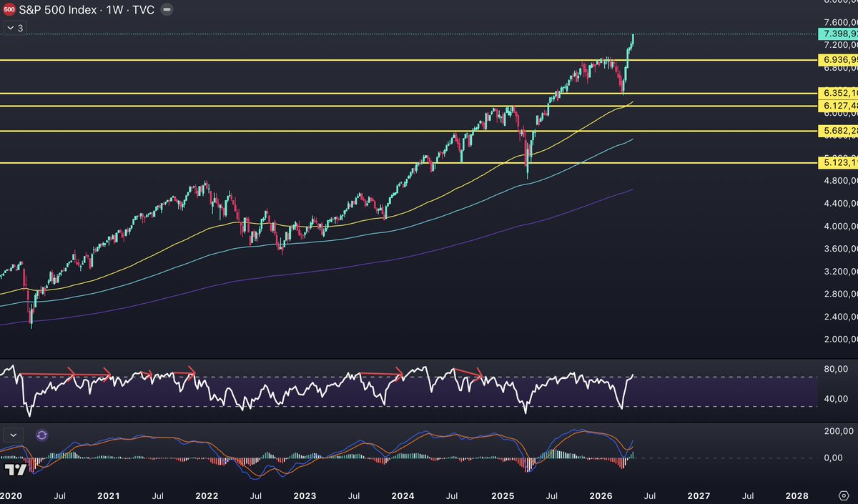Click the 2020 label on time axis
The height and width of the screenshot is (504, 858).
[x=10, y=495]
